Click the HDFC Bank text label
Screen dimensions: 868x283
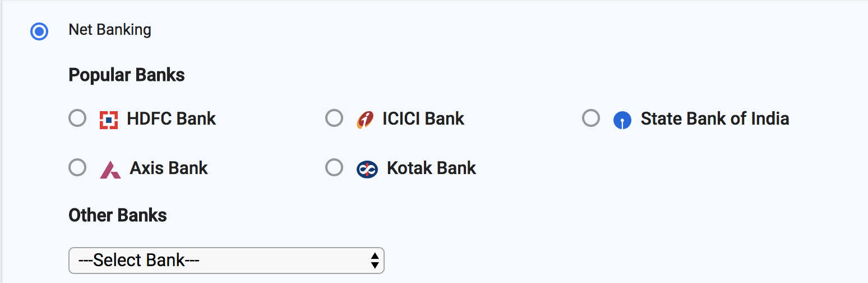[x=172, y=118]
